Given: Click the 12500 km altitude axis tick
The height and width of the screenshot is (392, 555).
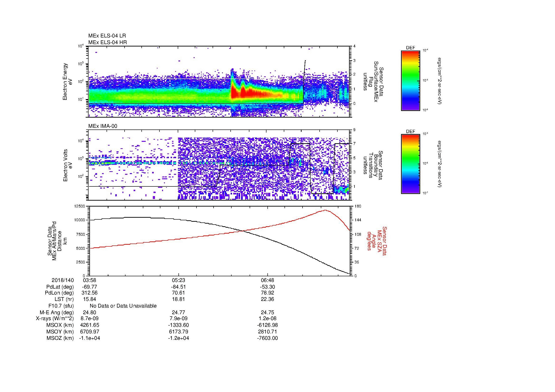Looking at the screenshot, I should click(80, 206).
